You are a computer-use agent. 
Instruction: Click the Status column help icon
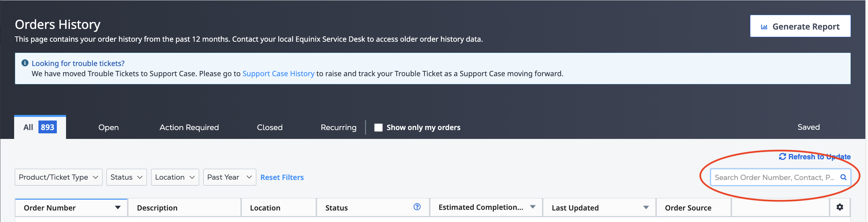tap(417, 207)
